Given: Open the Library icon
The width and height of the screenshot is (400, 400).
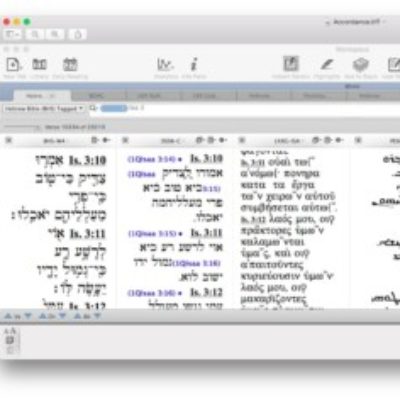Looking at the screenshot, I should pos(39,64).
